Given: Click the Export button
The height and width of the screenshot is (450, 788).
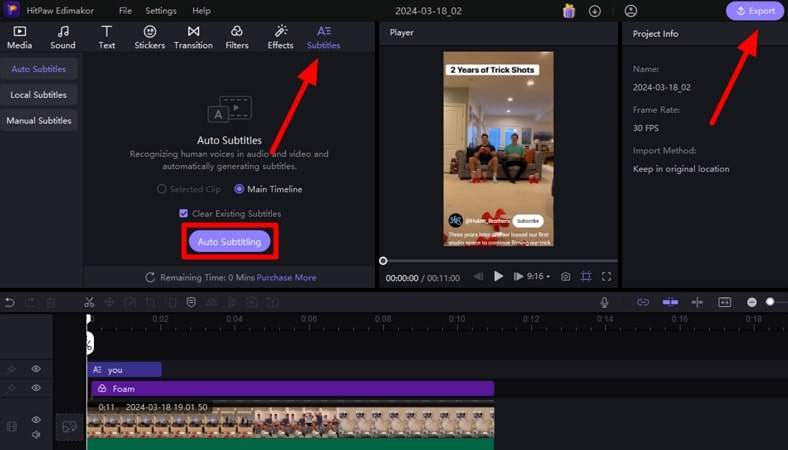Looking at the screenshot, I should tap(755, 11).
